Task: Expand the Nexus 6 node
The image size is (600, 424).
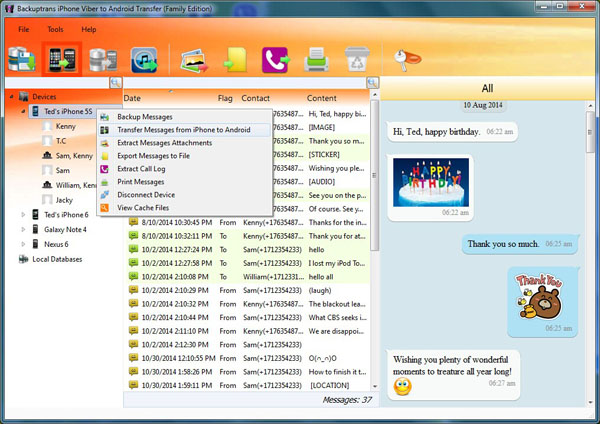Action: pyautogui.click(x=23, y=244)
